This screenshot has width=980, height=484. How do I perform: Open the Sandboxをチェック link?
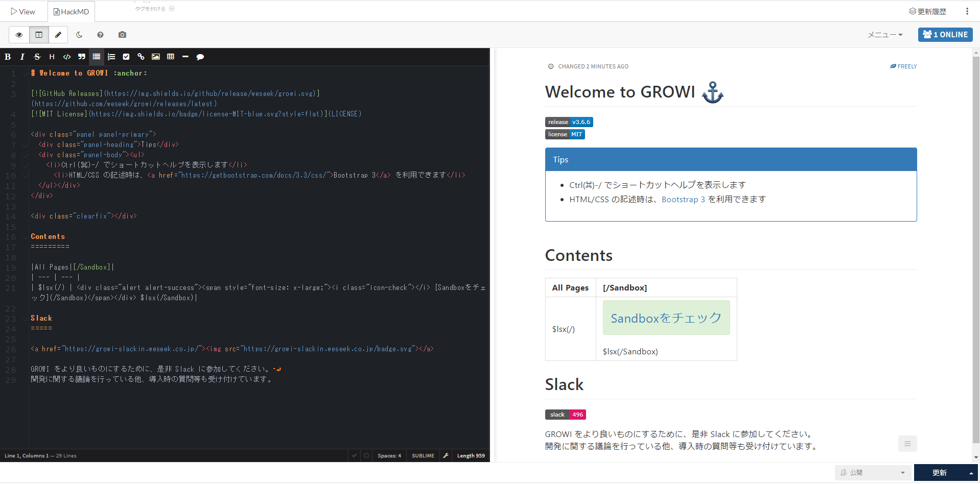click(x=666, y=318)
